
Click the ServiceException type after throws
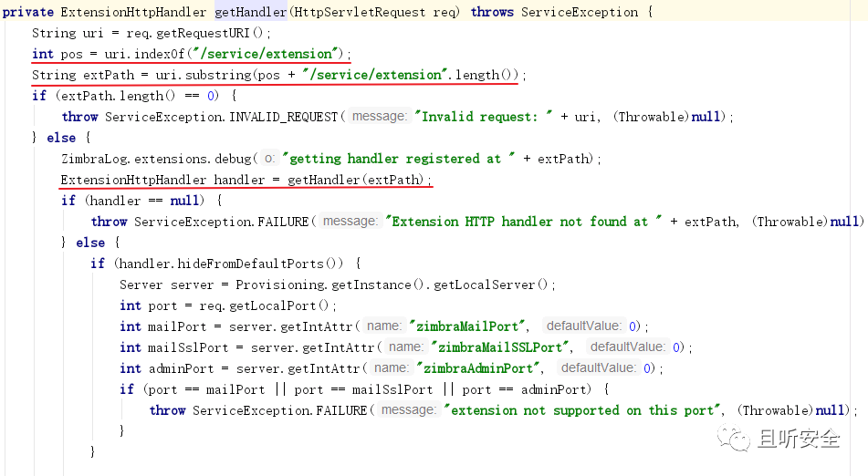pos(580,12)
